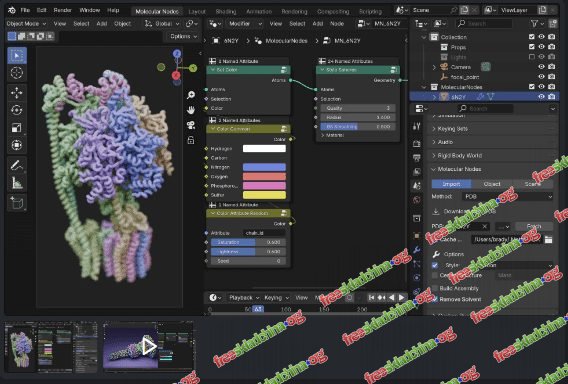Open the View Layer properties tab icon

coord(417,171)
